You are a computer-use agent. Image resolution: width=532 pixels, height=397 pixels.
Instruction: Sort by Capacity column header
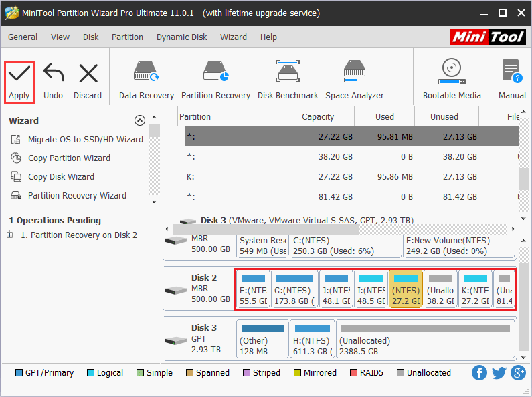click(322, 116)
